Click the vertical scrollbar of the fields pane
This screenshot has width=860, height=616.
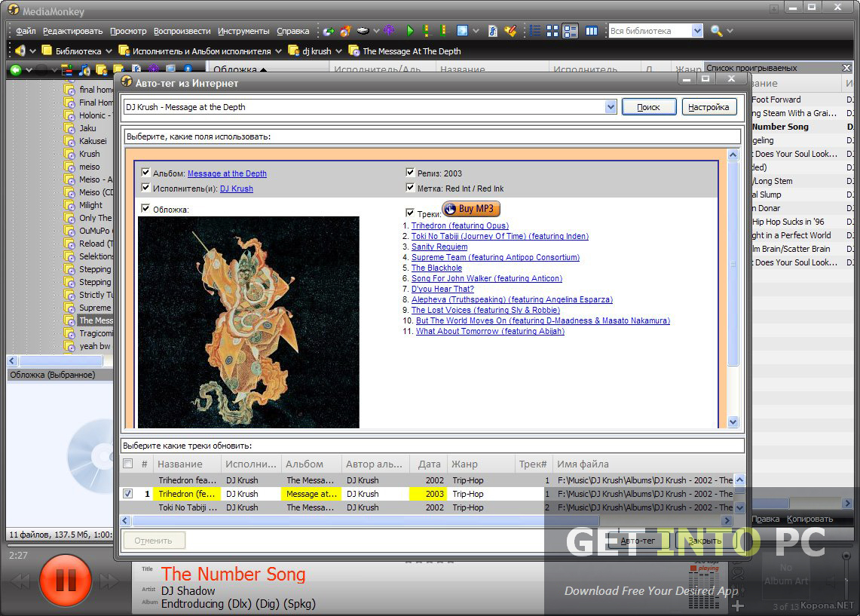pos(733,263)
